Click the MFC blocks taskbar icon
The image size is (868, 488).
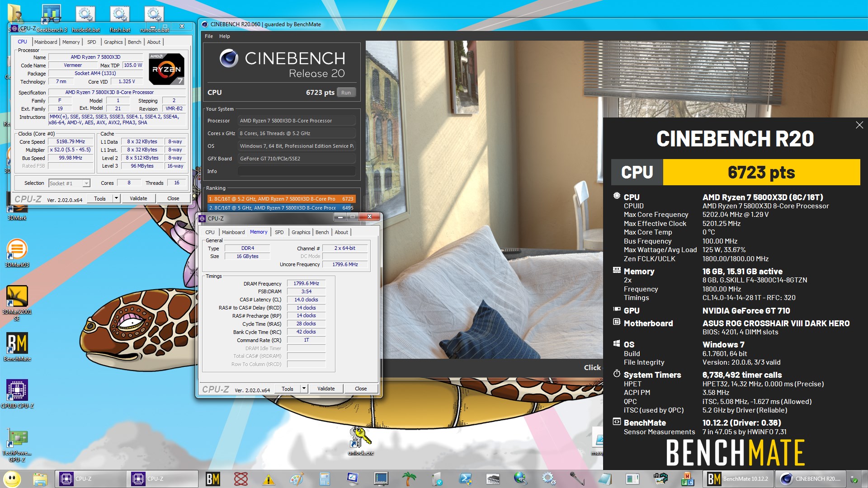(x=688, y=479)
